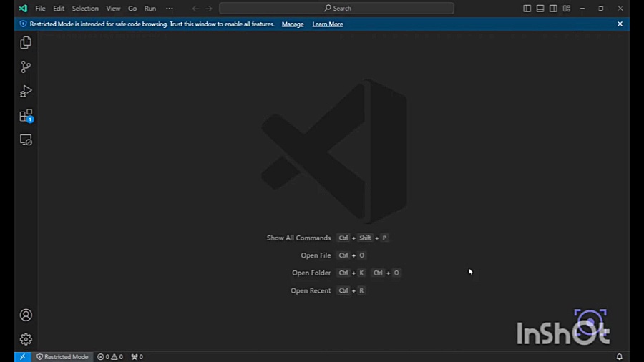
Task: Click the shield icon in Restricted Mode banner
Action: 23,24
